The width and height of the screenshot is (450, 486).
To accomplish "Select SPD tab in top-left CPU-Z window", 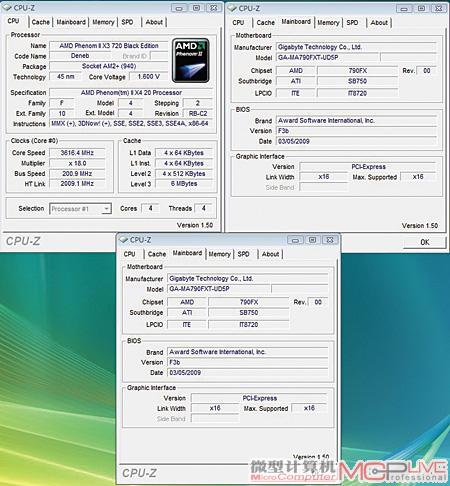I will click(127, 22).
